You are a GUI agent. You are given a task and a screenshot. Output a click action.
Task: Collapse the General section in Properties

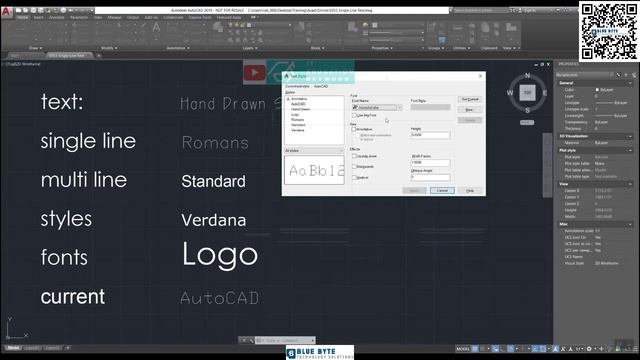pyautogui.click(x=631, y=83)
